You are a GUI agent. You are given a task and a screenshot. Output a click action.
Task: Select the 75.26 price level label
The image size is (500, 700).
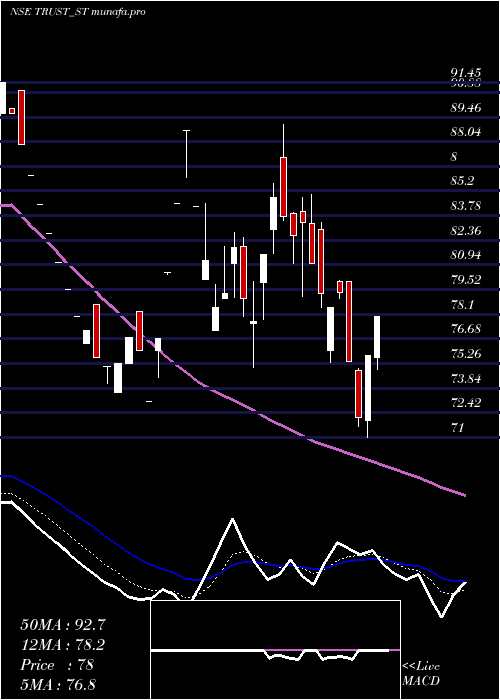tap(466, 354)
